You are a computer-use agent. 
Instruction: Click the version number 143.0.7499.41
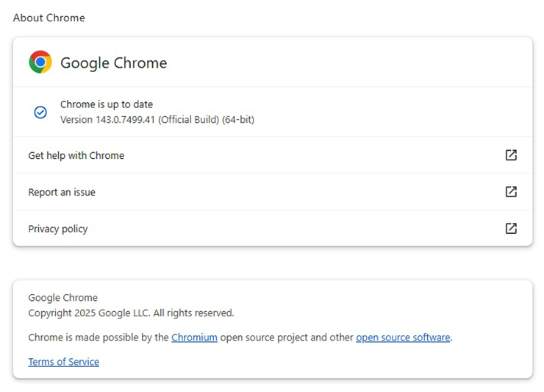[125, 119]
